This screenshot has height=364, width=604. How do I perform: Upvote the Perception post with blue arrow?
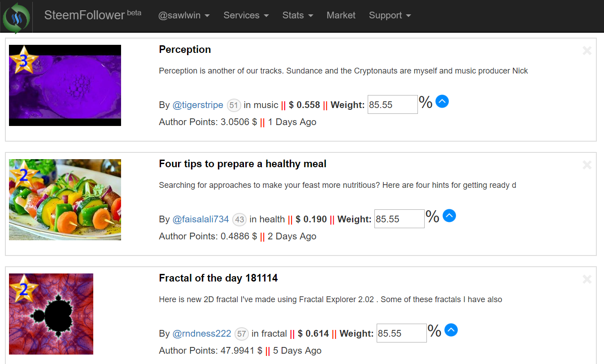[x=442, y=102]
